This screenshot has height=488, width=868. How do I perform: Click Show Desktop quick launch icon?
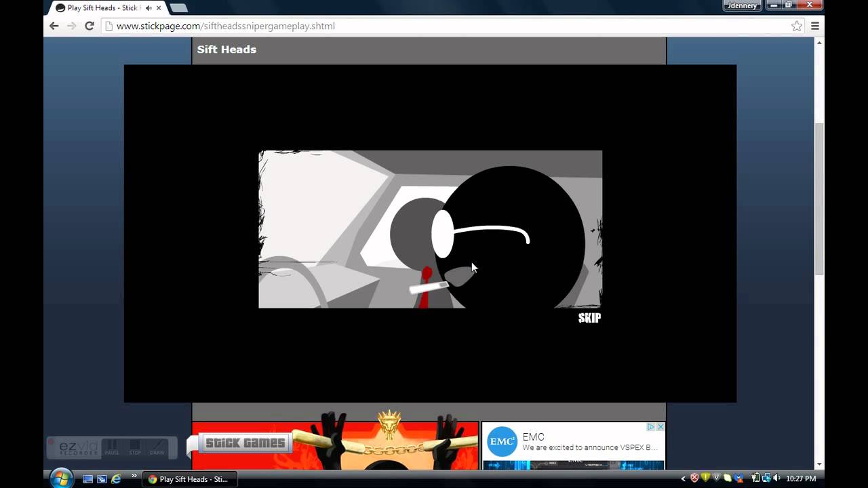tap(87, 479)
